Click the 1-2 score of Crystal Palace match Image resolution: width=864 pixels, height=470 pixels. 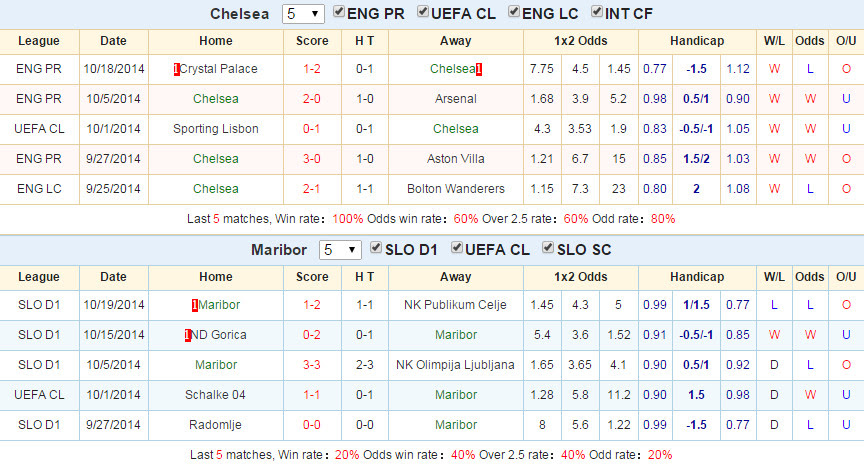click(x=312, y=69)
